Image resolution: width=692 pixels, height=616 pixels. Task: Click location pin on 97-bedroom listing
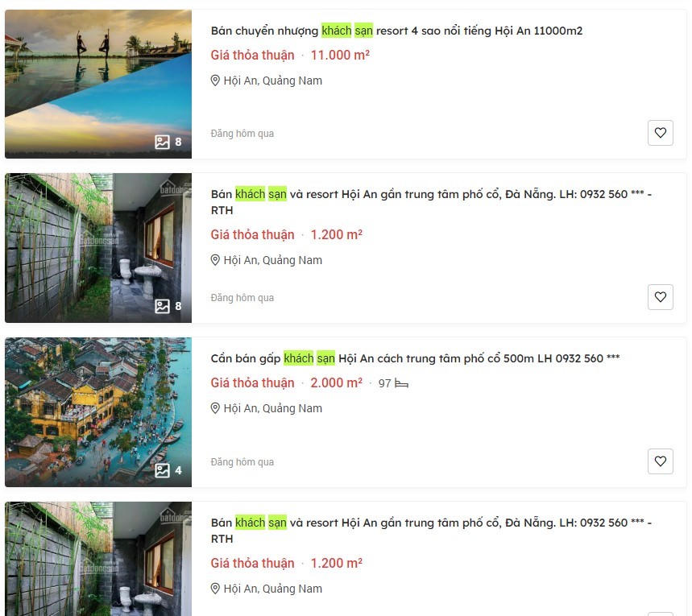[215, 408]
